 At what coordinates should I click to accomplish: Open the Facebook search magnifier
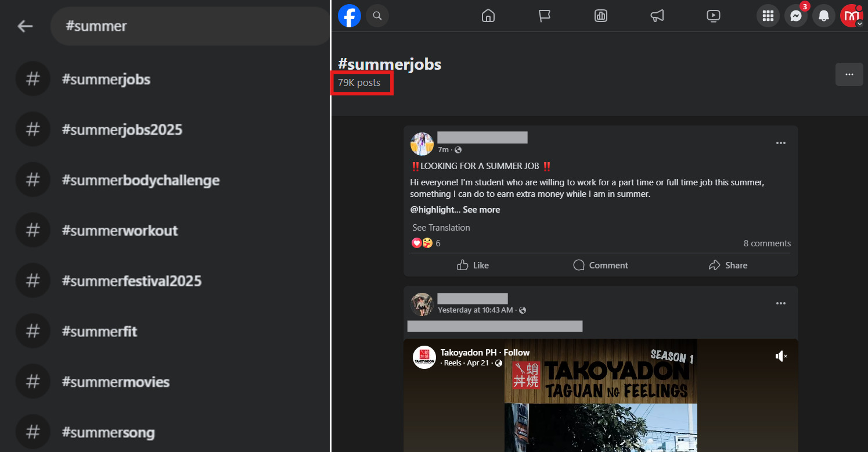point(377,16)
